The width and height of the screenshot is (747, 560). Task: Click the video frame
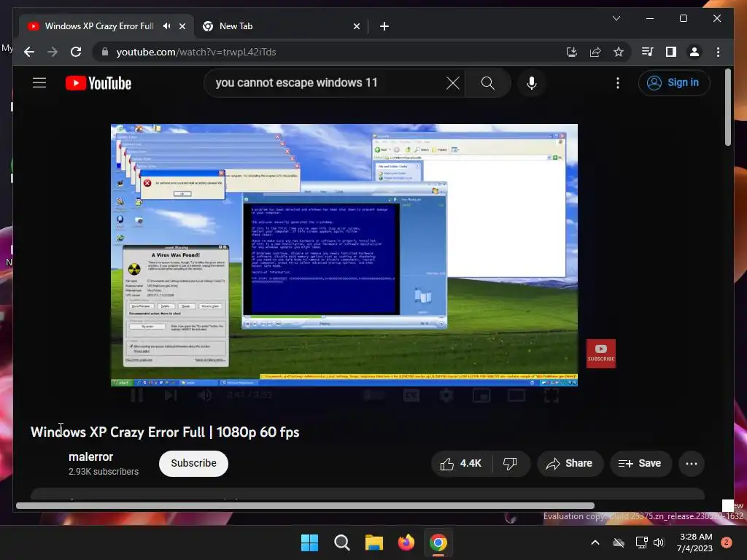pyautogui.click(x=344, y=254)
